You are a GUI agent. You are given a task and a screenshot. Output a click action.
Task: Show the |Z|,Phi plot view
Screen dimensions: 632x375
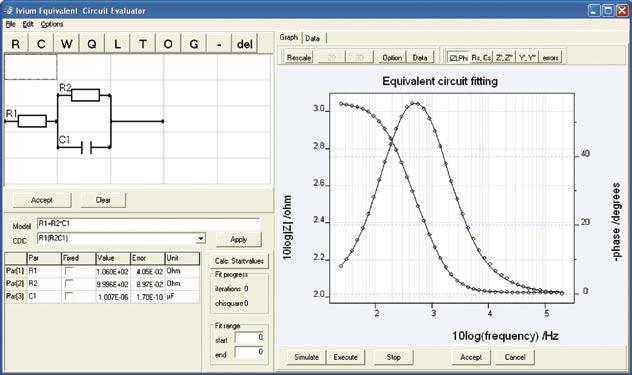[x=458, y=58]
